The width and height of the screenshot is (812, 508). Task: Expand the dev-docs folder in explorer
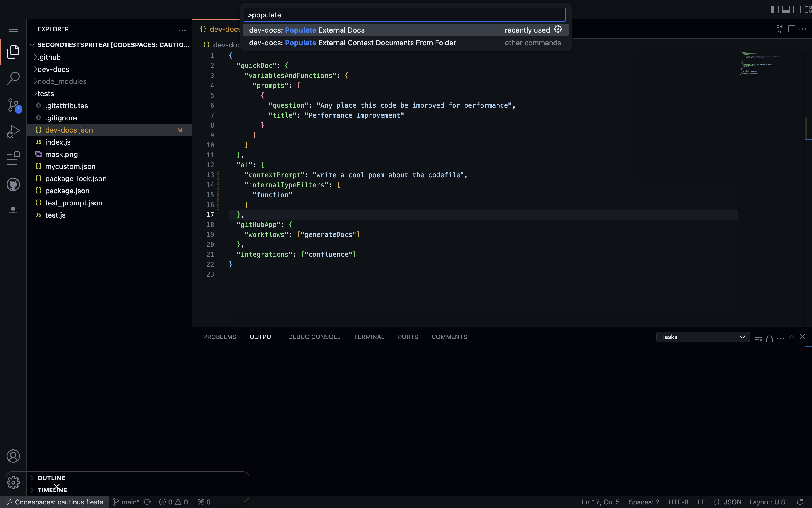coord(53,69)
